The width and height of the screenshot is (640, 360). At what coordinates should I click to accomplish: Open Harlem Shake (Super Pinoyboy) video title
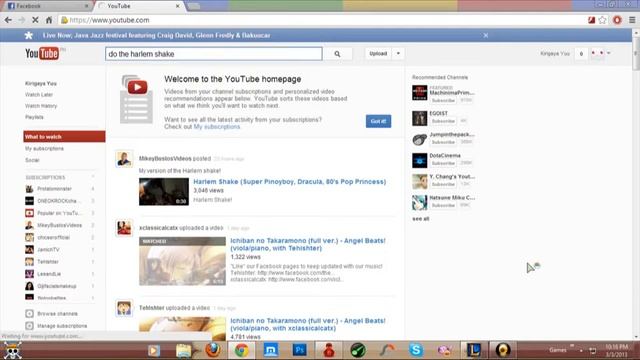coord(289,182)
